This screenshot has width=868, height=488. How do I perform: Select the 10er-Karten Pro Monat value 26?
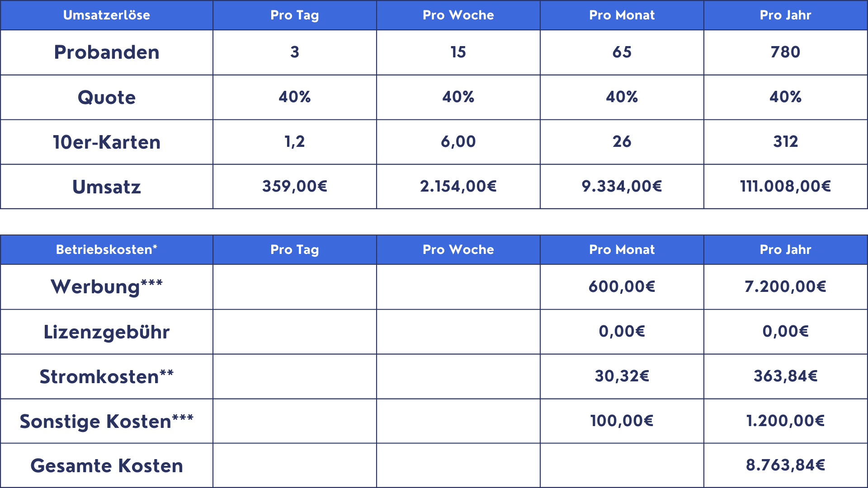pos(622,142)
